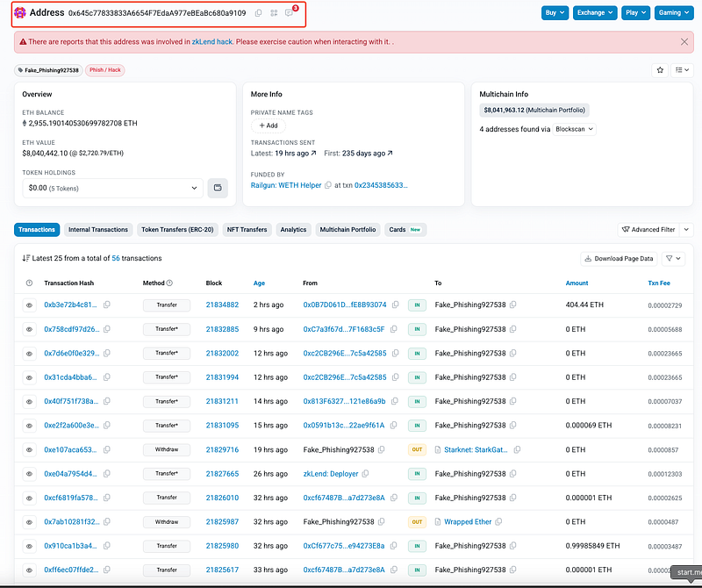
Task: Open the Token Transfers (ERC-20) tab
Action: [x=175, y=230]
